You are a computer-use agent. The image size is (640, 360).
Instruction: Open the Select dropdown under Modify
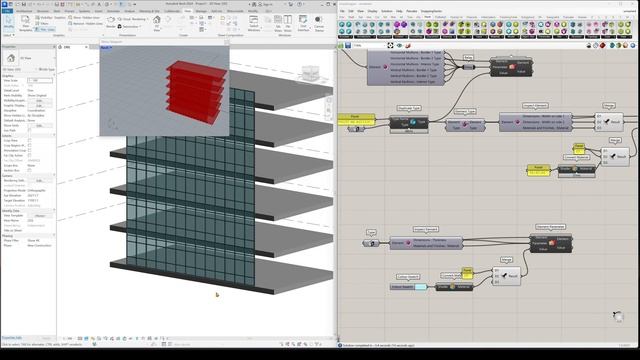pos(9,36)
